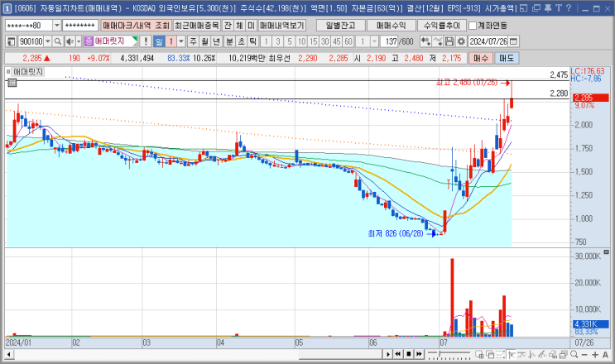Open 매매수익 trading profit
Screen dimensions: 615x364
tap(391, 26)
